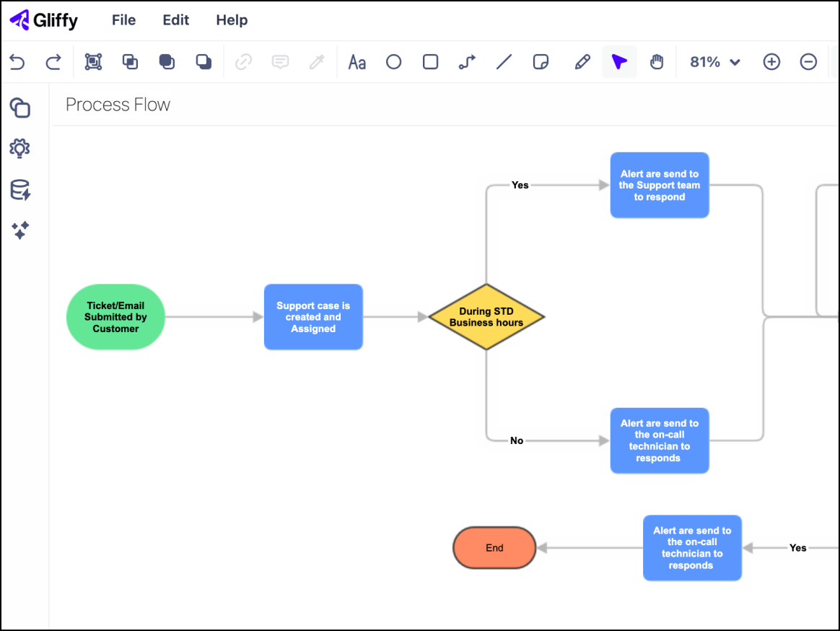Select the Ticket/Email Submitted by Customer shape
The height and width of the screenshot is (631, 840).
pos(115,317)
